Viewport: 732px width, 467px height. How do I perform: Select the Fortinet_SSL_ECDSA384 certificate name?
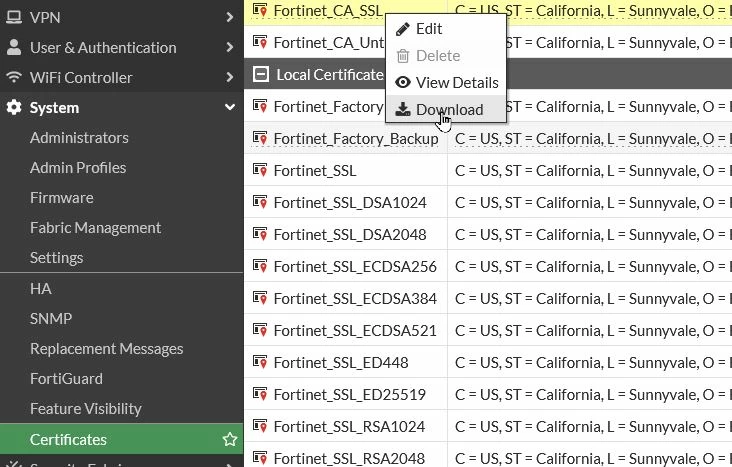(355, 298)
